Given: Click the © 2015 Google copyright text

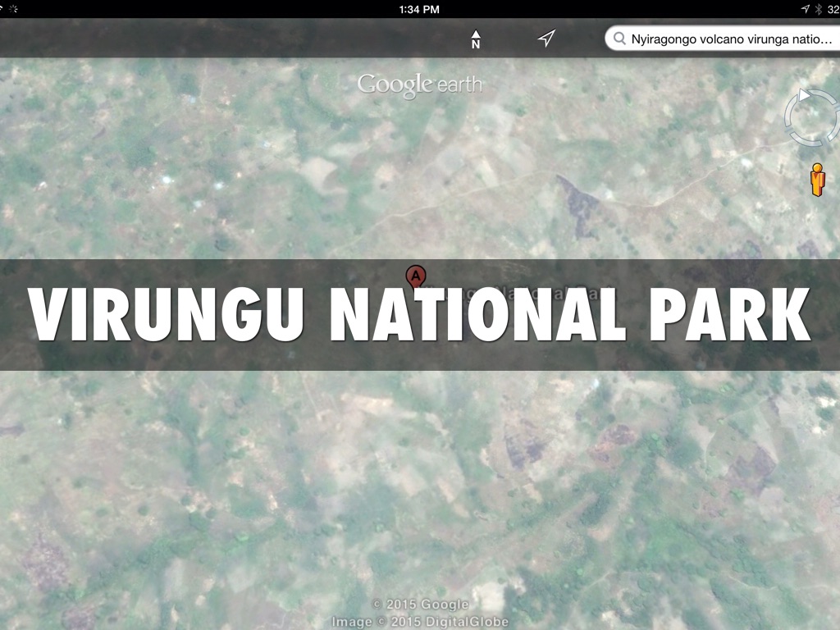Looking at the screenshot, I should point(422,605).
